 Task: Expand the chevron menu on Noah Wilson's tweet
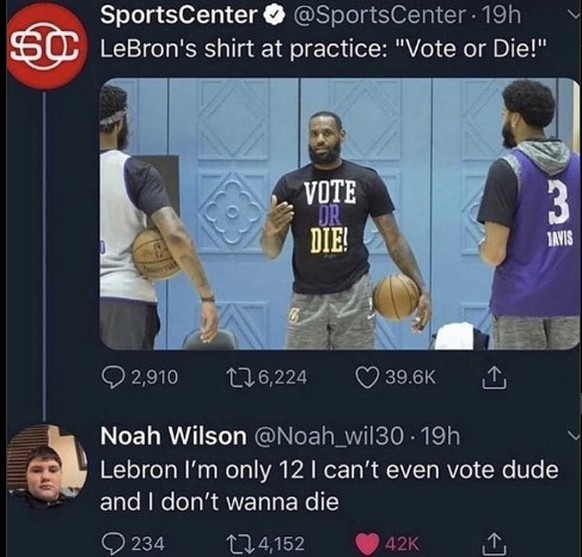pos(573,435)
